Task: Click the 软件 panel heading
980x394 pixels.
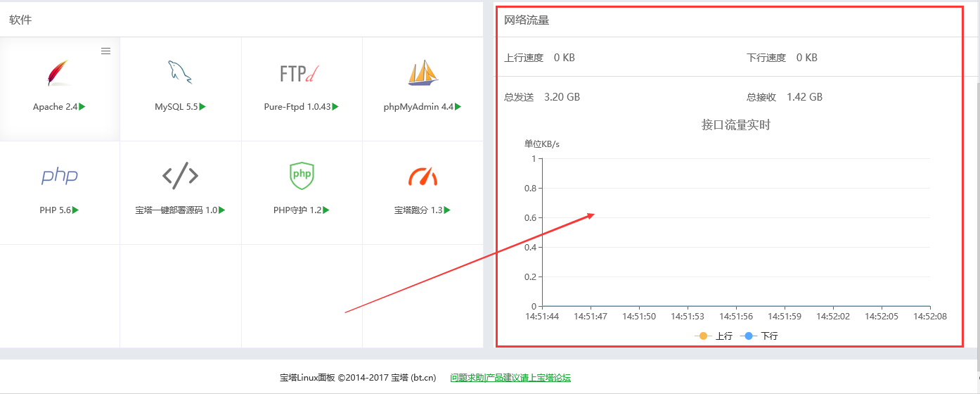Action: [x=20, y=20]
